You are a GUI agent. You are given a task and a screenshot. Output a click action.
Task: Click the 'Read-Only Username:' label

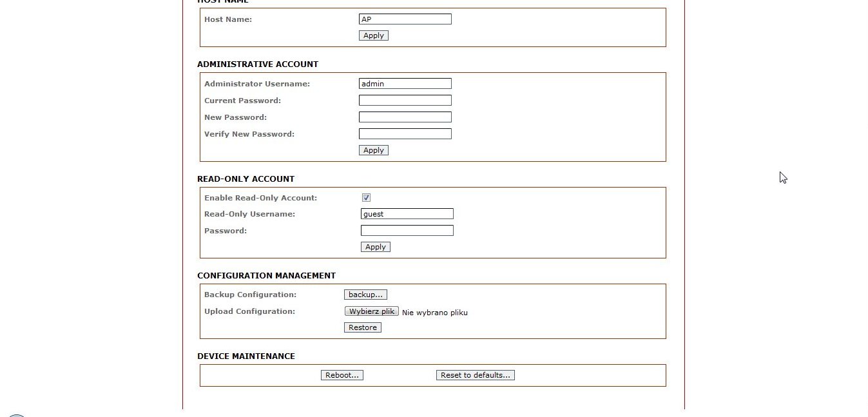pyautogui.click(x=249, y=214)
